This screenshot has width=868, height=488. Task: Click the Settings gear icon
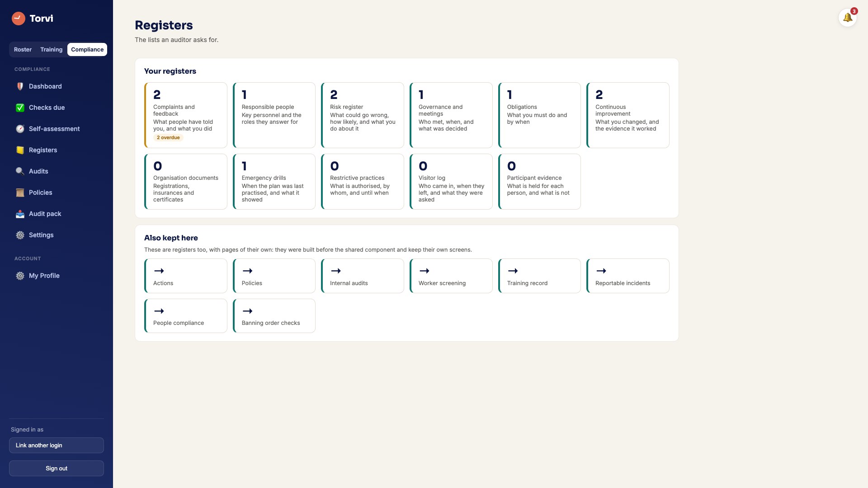click(20, 235)
